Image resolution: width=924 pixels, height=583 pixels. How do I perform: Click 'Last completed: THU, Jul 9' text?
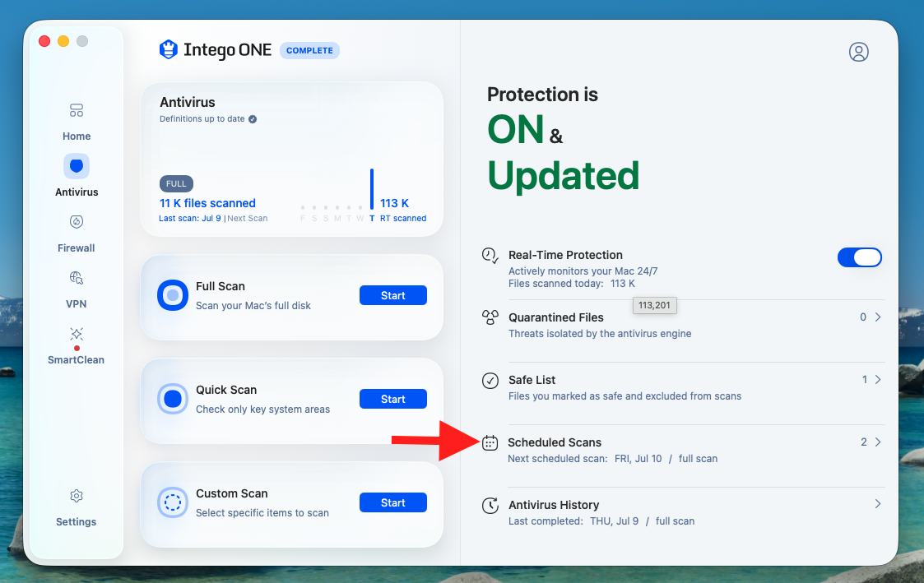(x=573, y=521)
